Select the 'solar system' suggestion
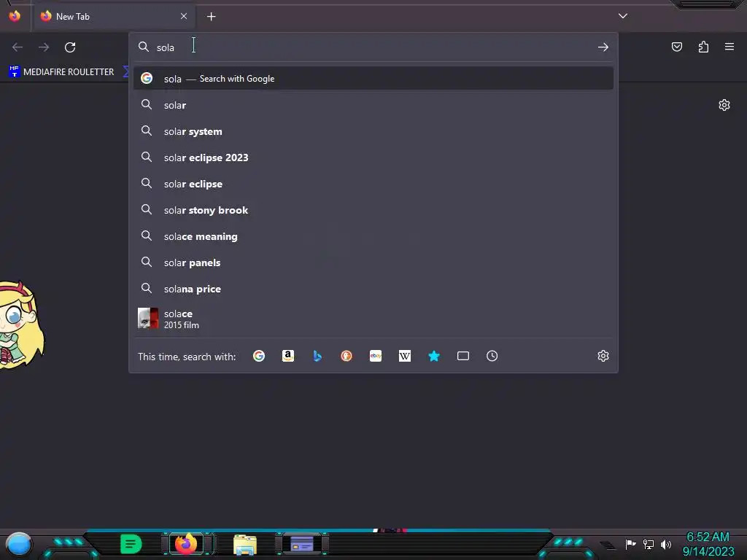747x560 pixels. [x=373, y=131]
